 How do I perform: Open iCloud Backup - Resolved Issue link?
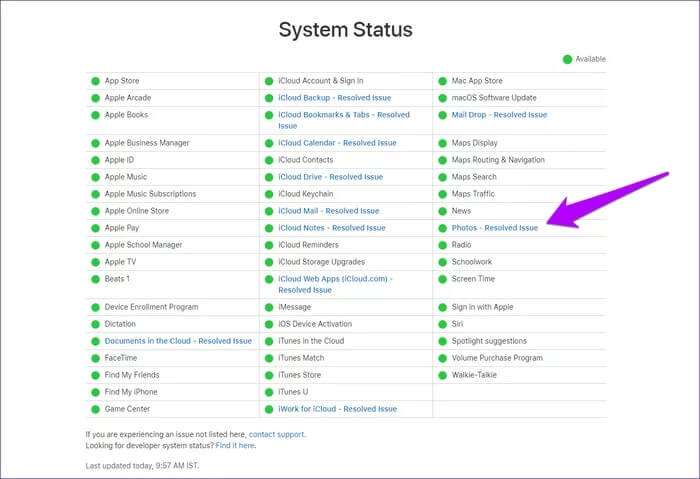(x=334, y=98)
